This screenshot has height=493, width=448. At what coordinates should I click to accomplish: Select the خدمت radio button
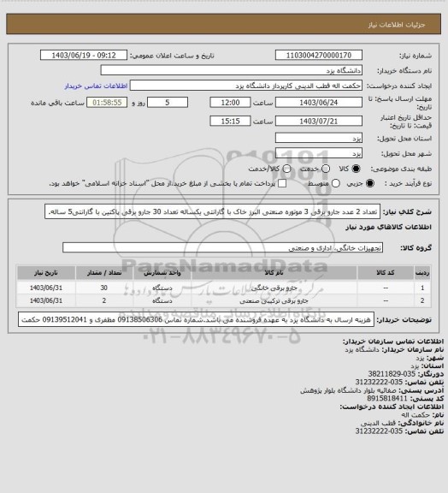[326, 169]
